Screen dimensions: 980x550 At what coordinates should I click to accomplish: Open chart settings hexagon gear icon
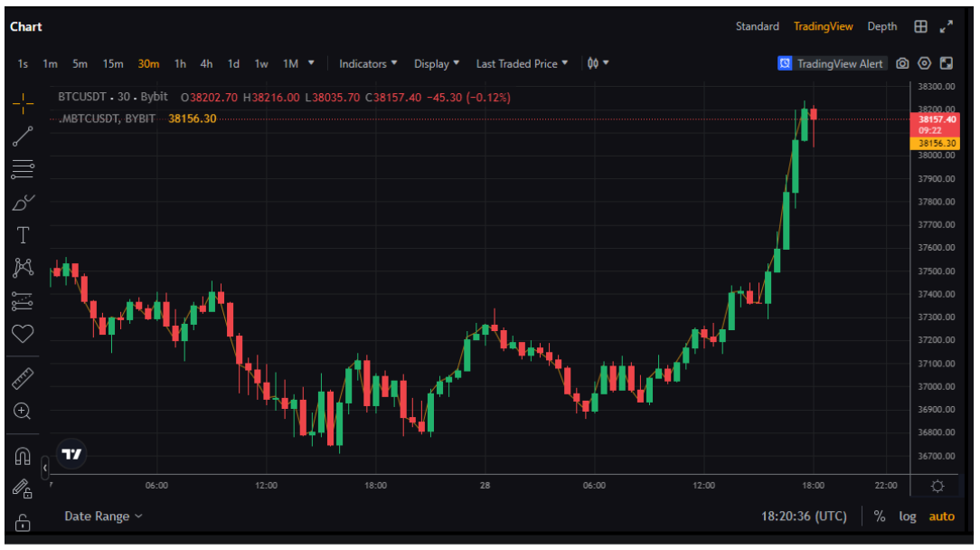(x=924, y=63)
